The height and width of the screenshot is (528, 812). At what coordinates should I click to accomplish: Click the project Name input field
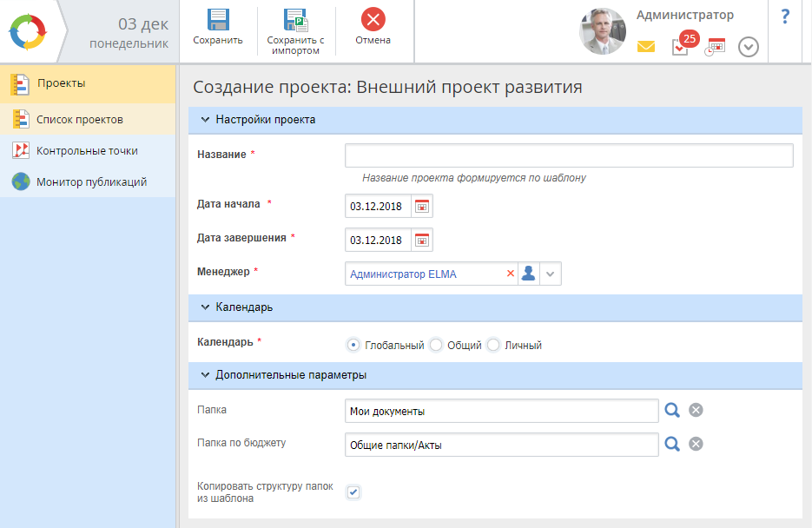569,155
